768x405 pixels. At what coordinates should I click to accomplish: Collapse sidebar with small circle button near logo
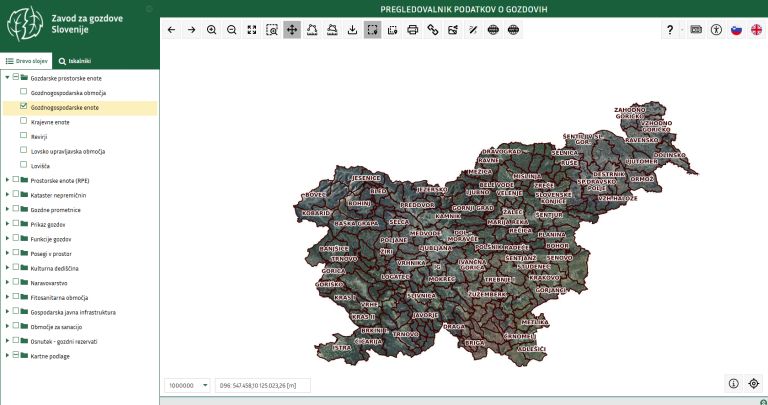(x=149, y=9)
